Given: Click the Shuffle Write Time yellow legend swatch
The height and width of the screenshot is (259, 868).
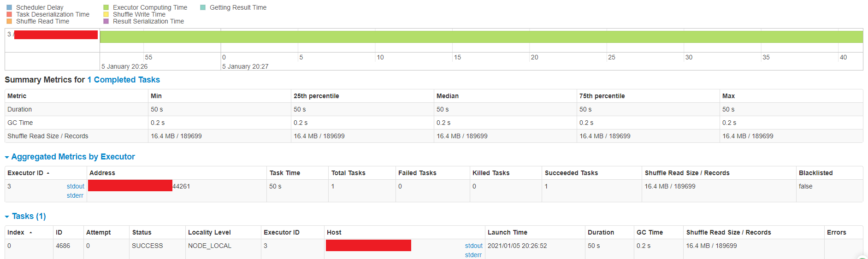Looking at the screenshot, I should [106, 14].
